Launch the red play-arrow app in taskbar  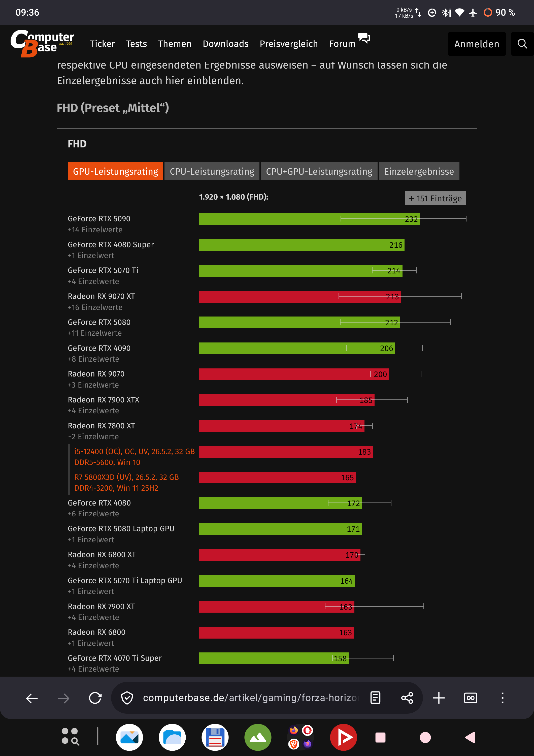pos(344,737)
